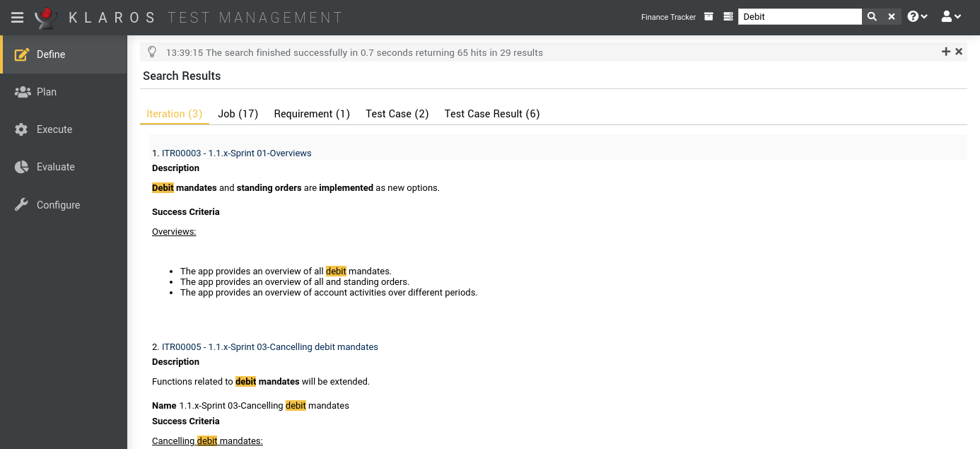The height and width of the screenshot is (449, 980).
Task: Open the Define section in sidebar
Action: (51, 54)
